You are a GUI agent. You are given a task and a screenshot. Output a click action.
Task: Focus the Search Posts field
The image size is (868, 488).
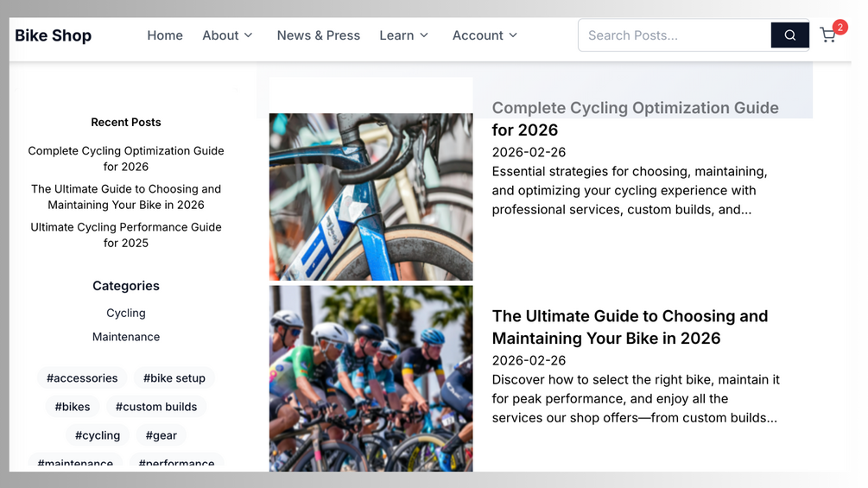coord(675,35)
